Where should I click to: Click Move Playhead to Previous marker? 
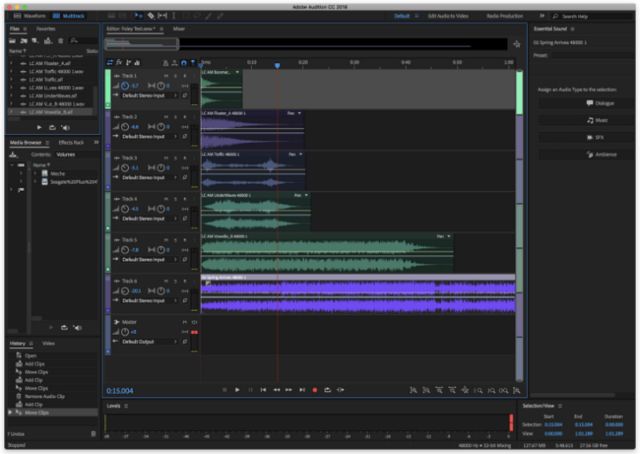click(x=263, y=390)
